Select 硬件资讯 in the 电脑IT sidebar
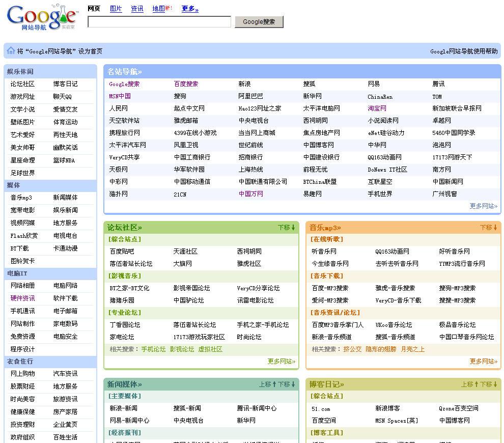Screen dimensions: 504x443 pyautogui.click(x=23, y=298)
